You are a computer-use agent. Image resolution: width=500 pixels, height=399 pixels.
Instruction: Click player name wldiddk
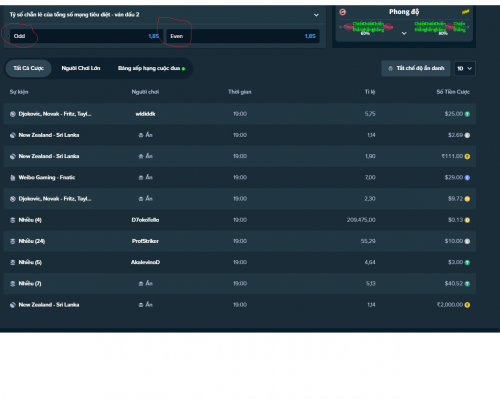coord(145,114)
